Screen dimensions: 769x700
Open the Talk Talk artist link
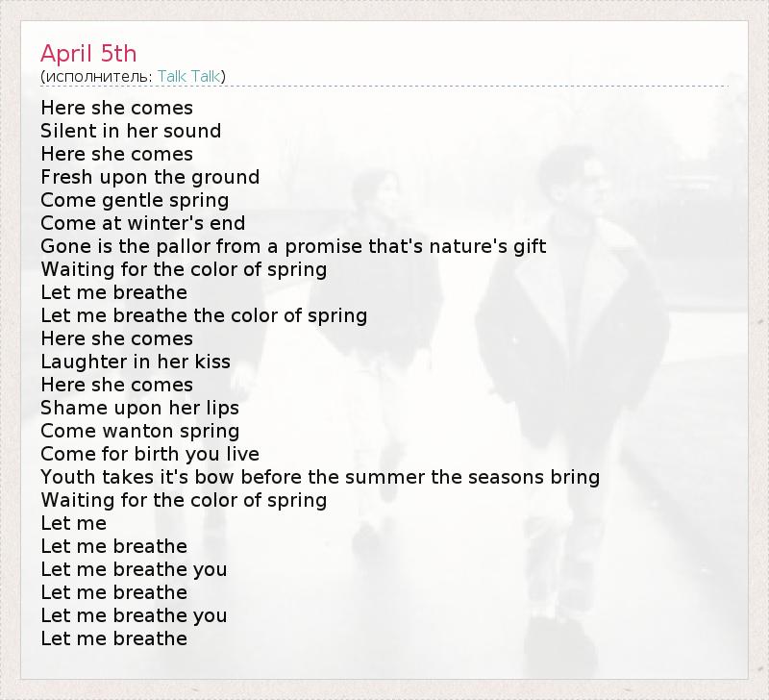click(x=189, y=76)
